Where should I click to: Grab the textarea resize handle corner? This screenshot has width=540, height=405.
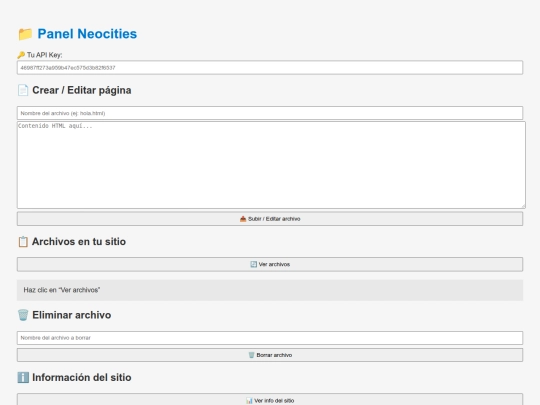pyautogui.click(x=523, y=206)
